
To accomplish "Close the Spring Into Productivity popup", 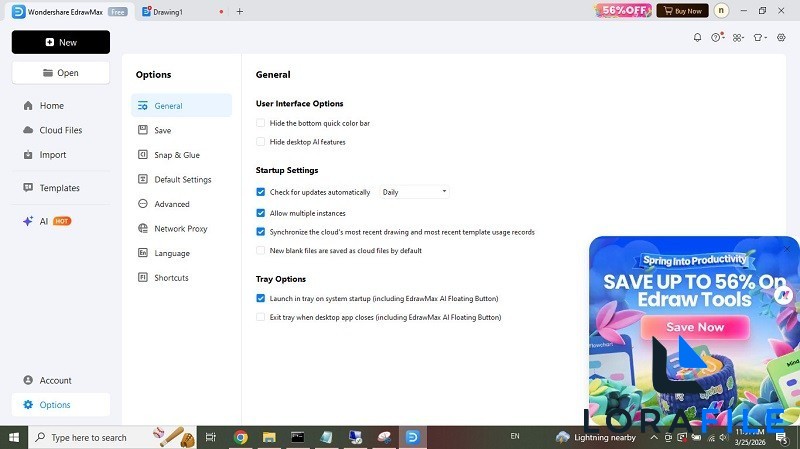I will coord(787,248).
